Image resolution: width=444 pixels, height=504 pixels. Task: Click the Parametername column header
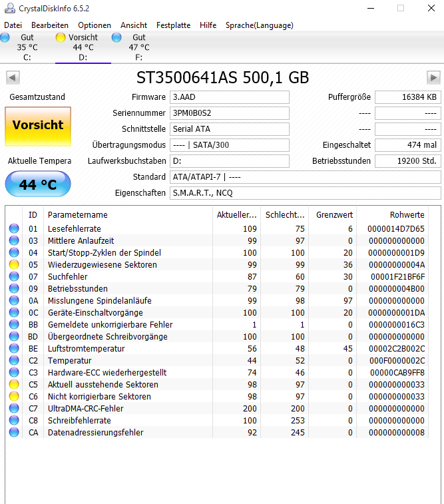[128, 214]
